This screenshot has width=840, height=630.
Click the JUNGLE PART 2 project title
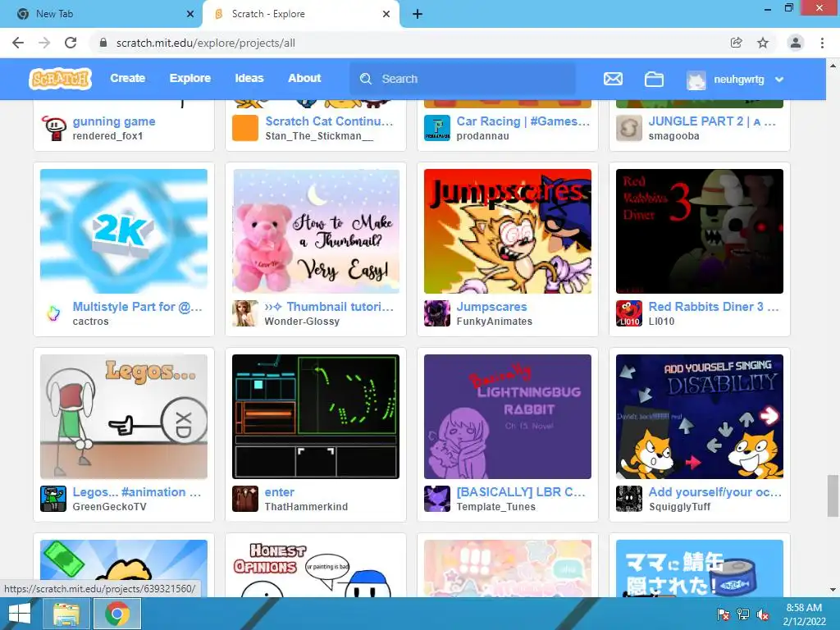point(713,121)
